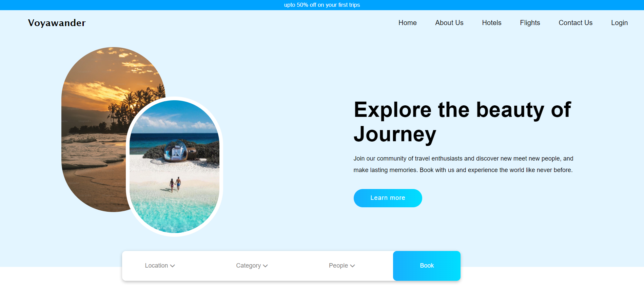Click the chevron icon beside People
The image size is (644, 294).
pyautogui.click(x=352, y=266)
